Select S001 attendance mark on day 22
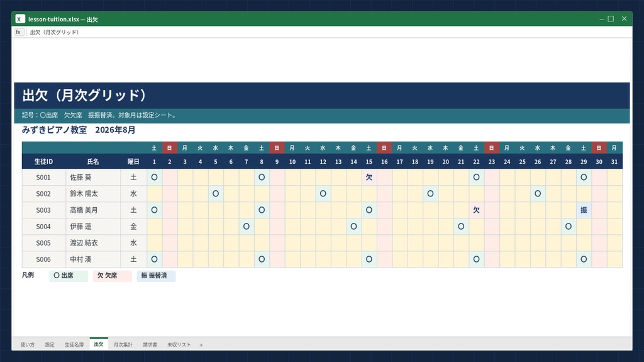 (477, 178)
